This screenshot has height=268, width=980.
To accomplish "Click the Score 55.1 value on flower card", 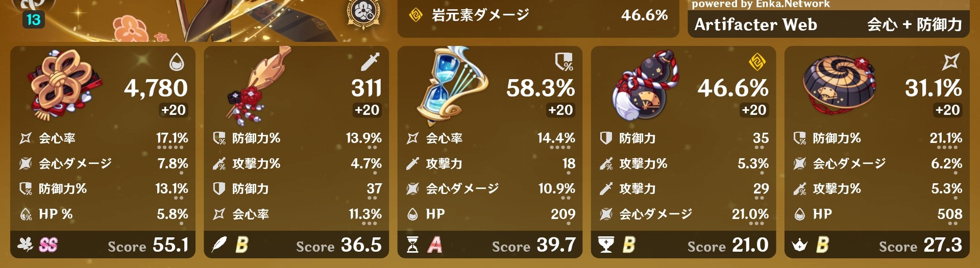I will [x=148, y=246].
